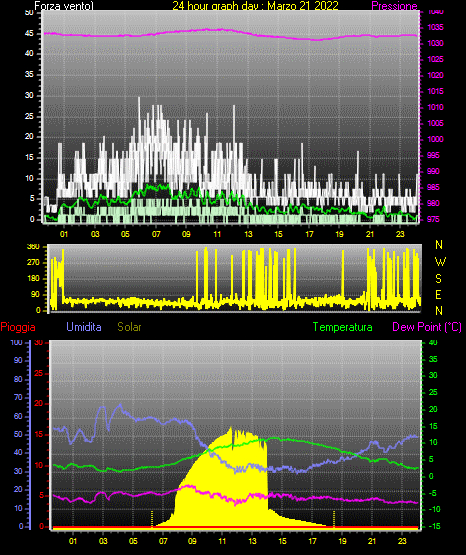The height and width of the screenshot is (555, 466).
Task: Click the E direction marker beside wind chart
Action: [x=438, y=294]
